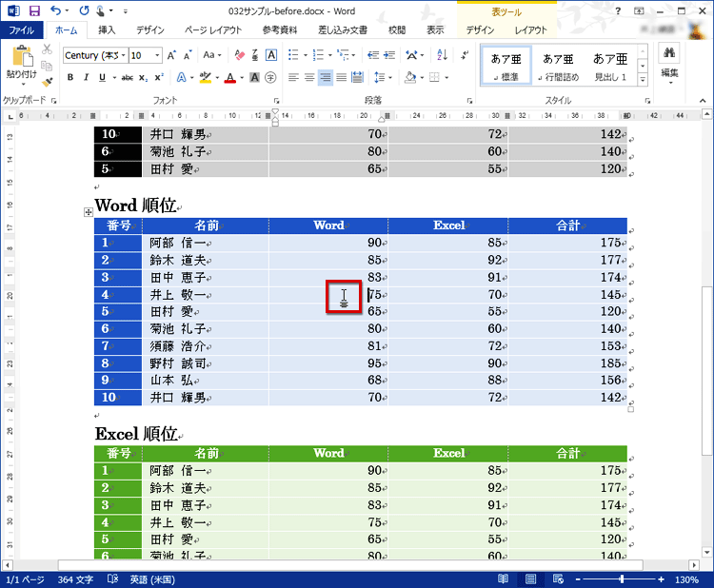
Task: Click the Redo/Repeat icon
Action: coord(84,10)
